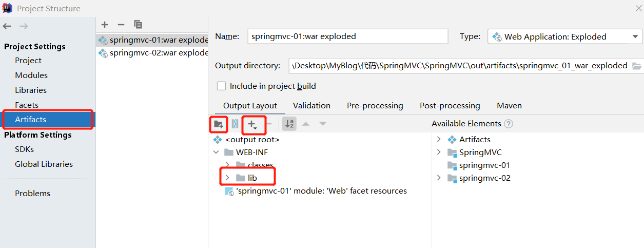Open Project settings
The image size is (644, 248).
click(28, 61)
